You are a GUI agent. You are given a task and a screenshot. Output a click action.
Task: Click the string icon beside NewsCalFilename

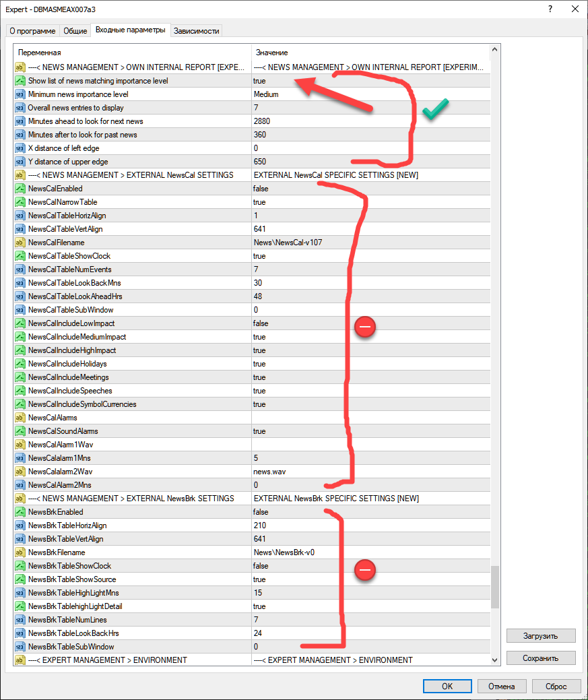tap(20, 243)
